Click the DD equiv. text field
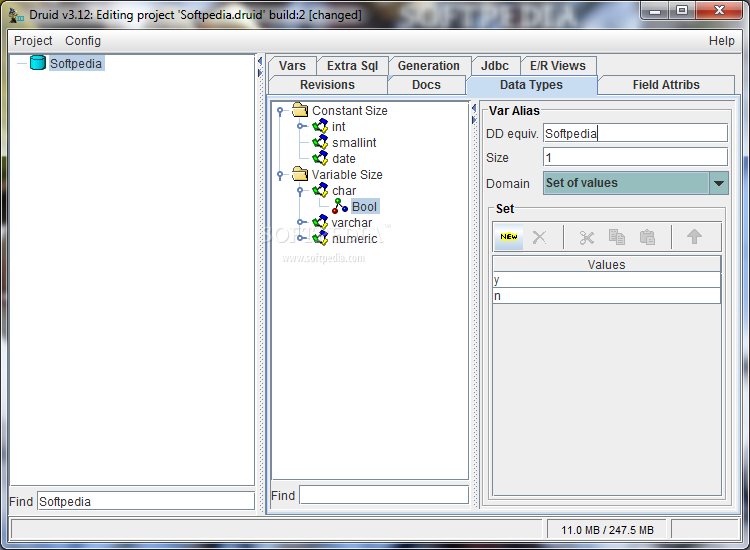Screen dimensions: 750x550 tap(635, 133)
